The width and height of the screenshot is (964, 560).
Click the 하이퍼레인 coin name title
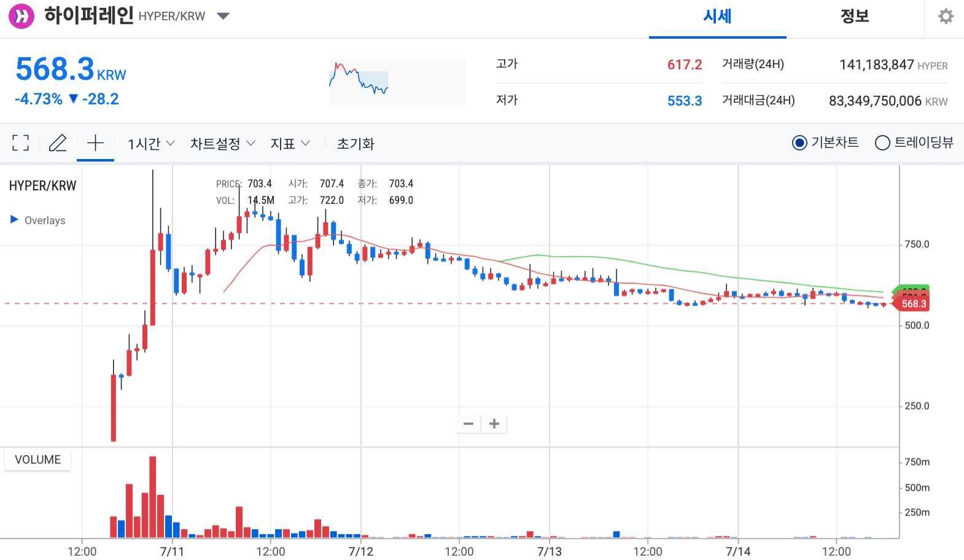[89, 15]
